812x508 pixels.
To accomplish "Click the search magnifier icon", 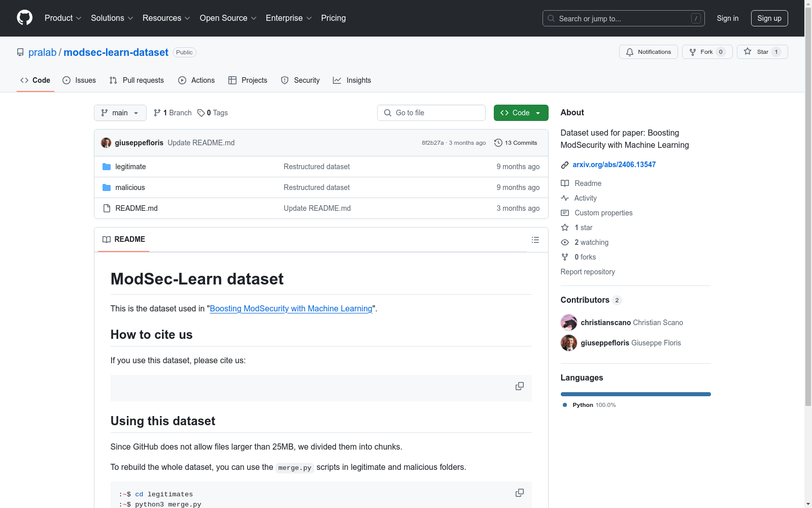I will (x=551, y=18).
